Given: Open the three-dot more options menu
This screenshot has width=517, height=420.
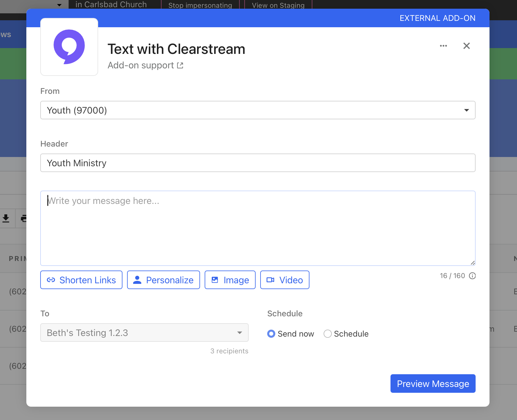Looking at the screenshot, I should 443,46.
